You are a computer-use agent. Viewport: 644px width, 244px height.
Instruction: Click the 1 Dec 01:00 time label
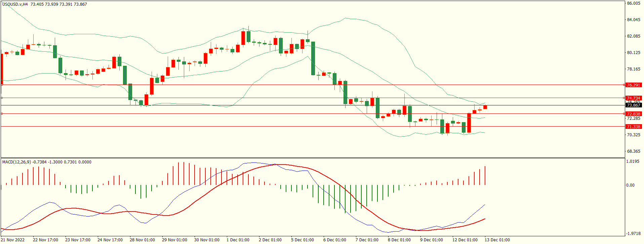point(238,240)
